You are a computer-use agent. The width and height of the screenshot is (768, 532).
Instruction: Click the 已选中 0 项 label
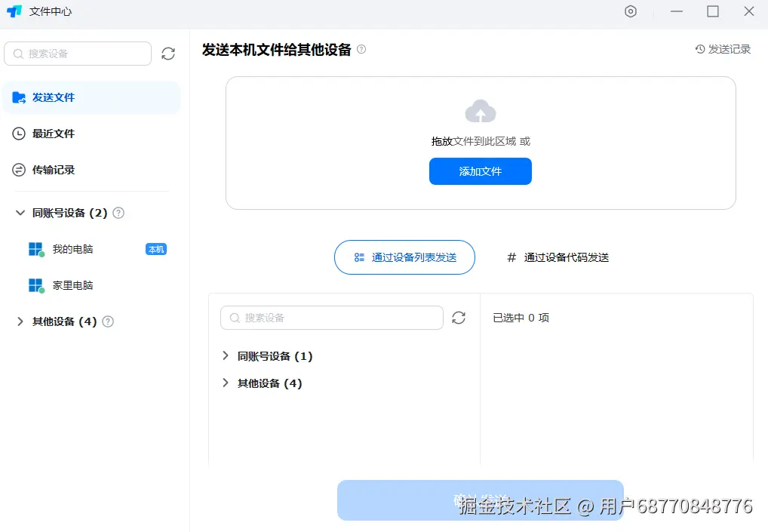pyautogui.click(x=521, y=318)
